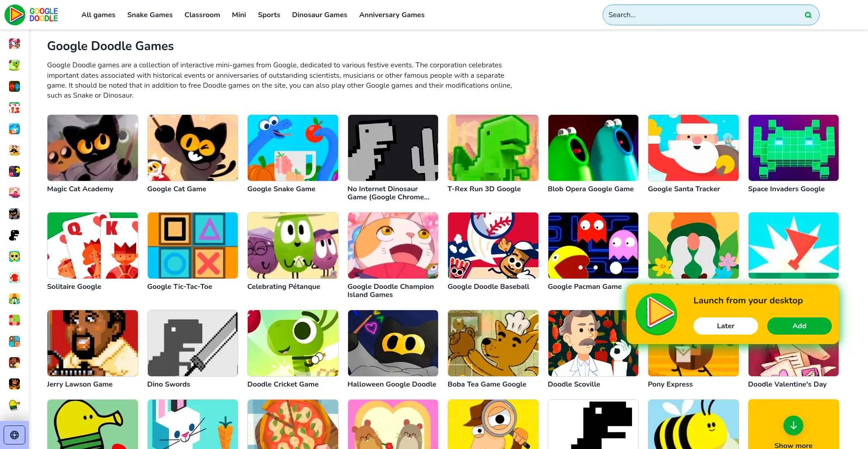Select the Tic-Tac-Toe sidebar icon
868x449 pixels.
coord(14,341)
